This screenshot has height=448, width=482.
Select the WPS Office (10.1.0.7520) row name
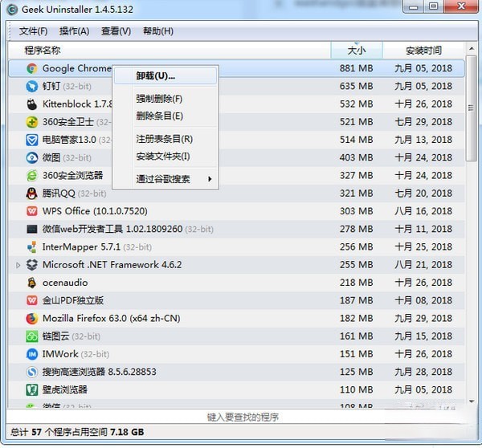95,211
